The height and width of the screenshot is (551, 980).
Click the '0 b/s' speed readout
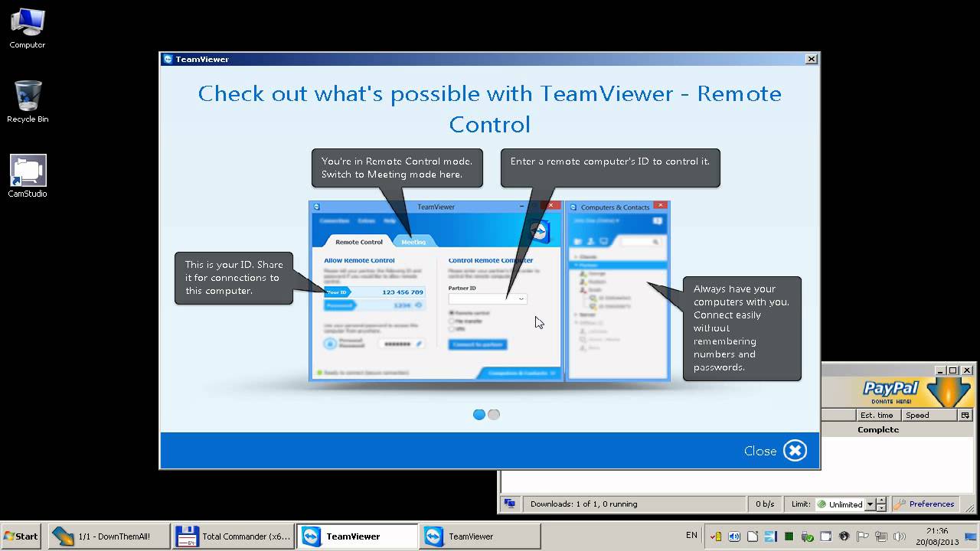point(765,504)
